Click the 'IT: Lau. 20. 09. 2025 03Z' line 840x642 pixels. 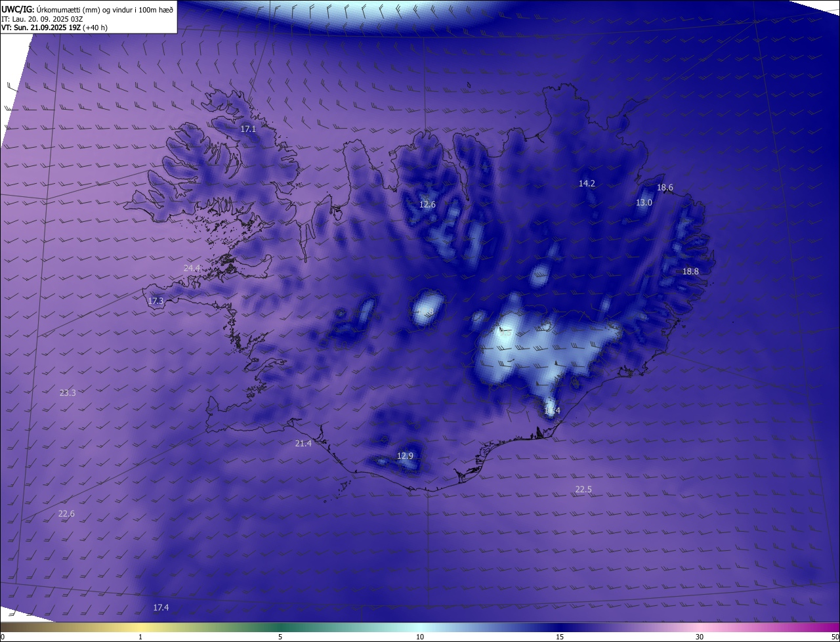tap(42, 19)
